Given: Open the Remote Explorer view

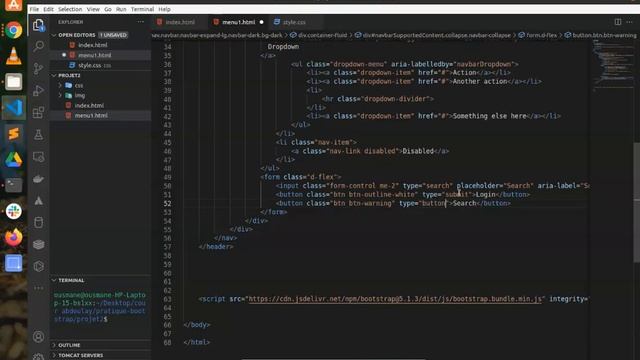Looking at the screenshot, I should 38,157.
